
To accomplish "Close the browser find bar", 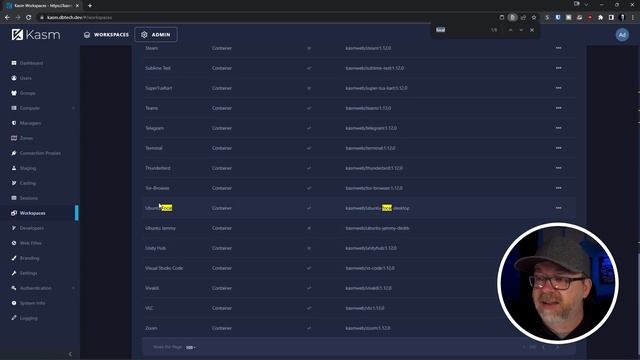I will (532, 30).
